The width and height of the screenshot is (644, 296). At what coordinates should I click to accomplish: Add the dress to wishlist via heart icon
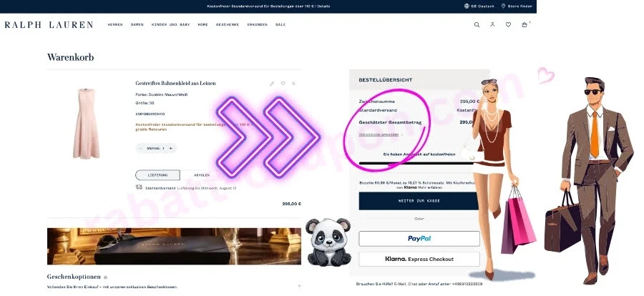pos(283,84)
